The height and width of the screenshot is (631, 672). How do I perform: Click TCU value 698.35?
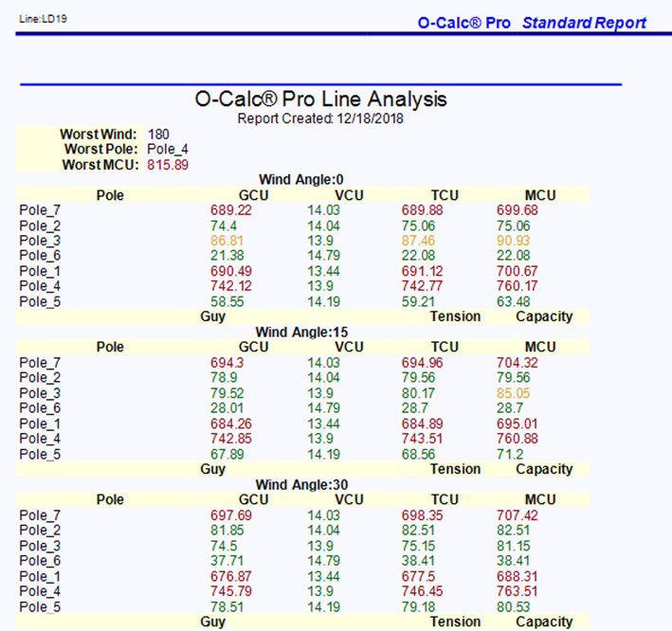[422, 515]
